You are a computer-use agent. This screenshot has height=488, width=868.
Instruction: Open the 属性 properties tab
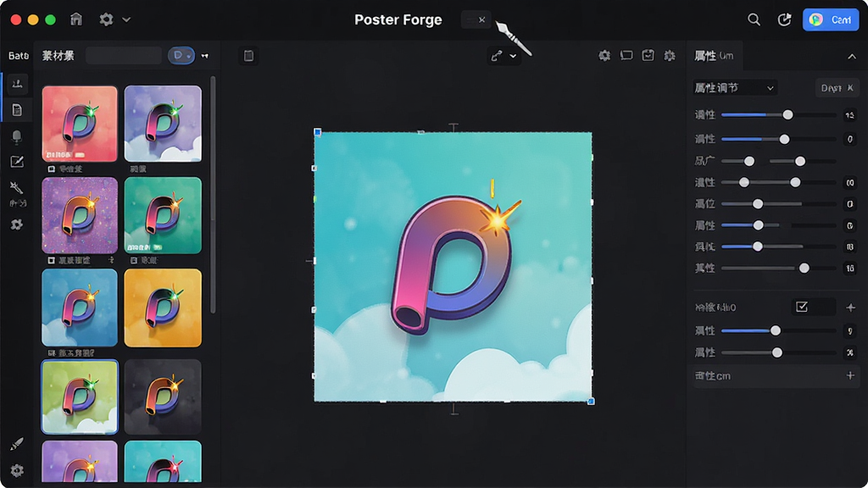[x=714, y=56]
